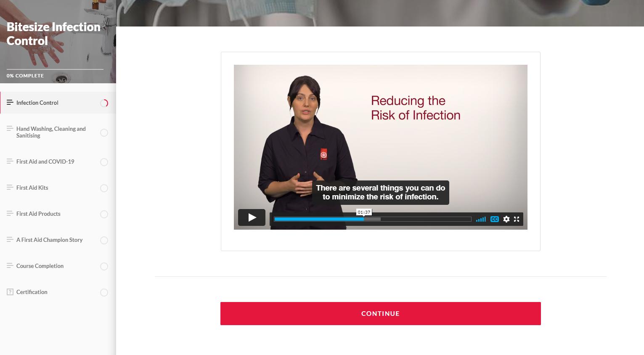Click the Infection Control progress circle
The width and height of the screenshot is (644, 355).
coord(104,103)
